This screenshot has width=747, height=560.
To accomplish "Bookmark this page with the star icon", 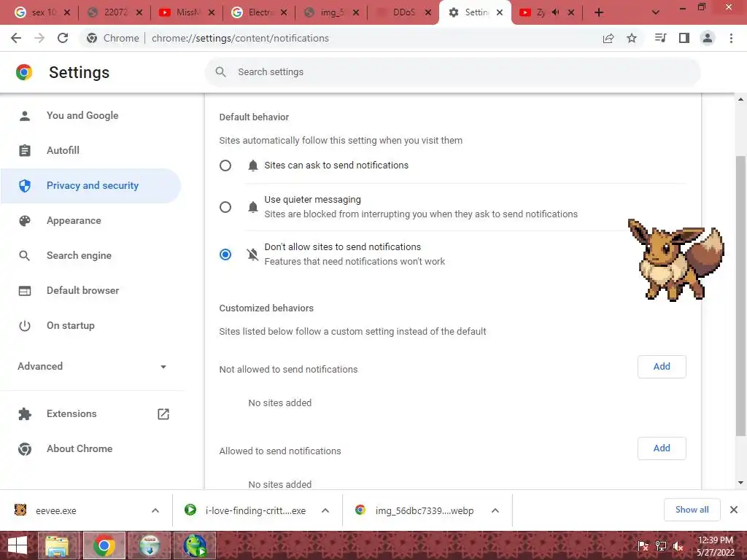I will point(632,38).
